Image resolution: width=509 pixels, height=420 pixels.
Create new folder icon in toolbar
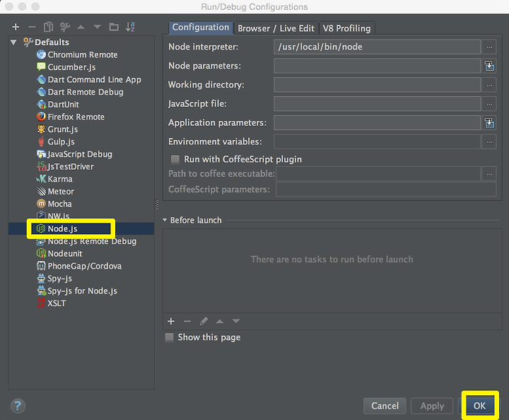tap(114, 27)
